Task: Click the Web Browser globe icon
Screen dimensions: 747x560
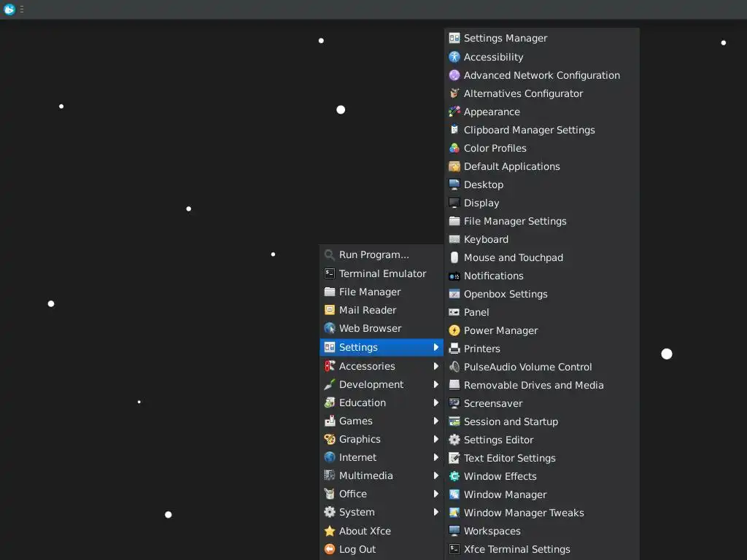Action: pos(329,328)
